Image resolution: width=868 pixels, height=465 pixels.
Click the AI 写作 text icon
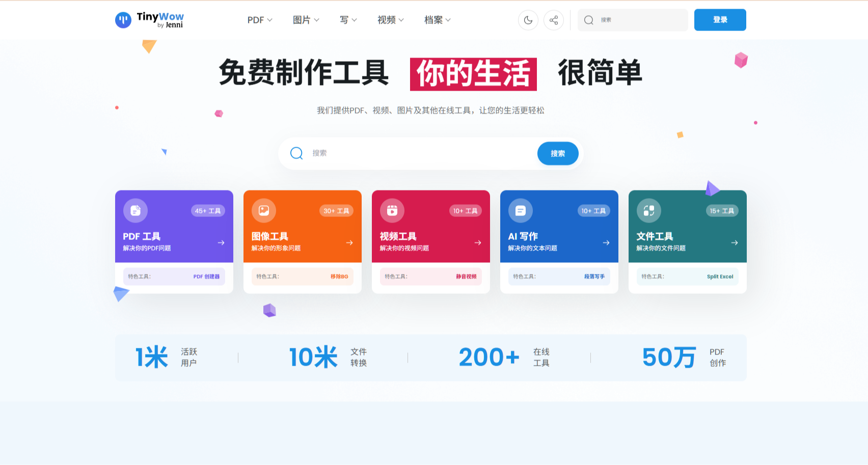point(520,210)
